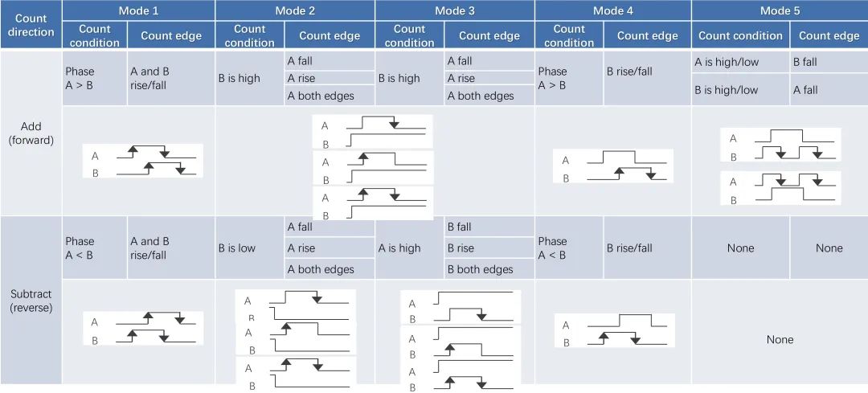868x393 pixels.
Task: Select the 'A is high' condition cell in Mode 3
Action: tap(410, 248)
